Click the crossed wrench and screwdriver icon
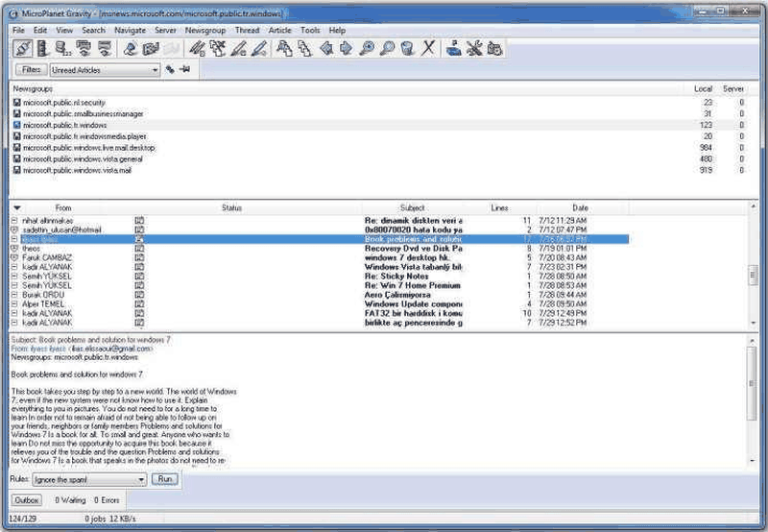The height and width of the screenshot is (532, 768). coord(474,49)
